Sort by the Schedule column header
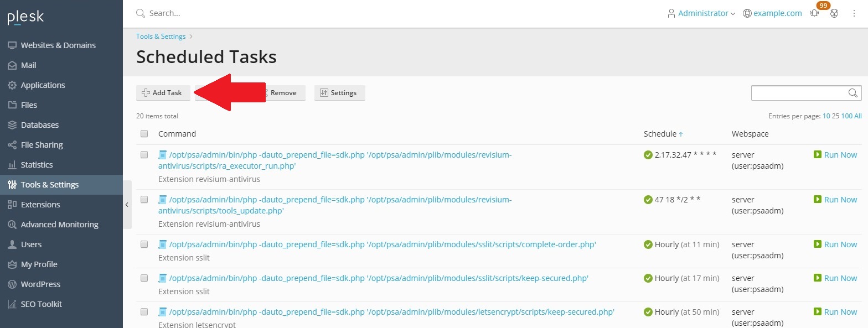Image resolution: width=868 pixels, height=328 pixels. 660,134
